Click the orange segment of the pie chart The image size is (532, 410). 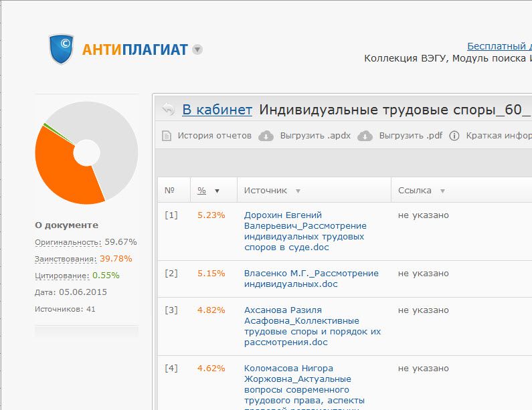pos(64,170)
